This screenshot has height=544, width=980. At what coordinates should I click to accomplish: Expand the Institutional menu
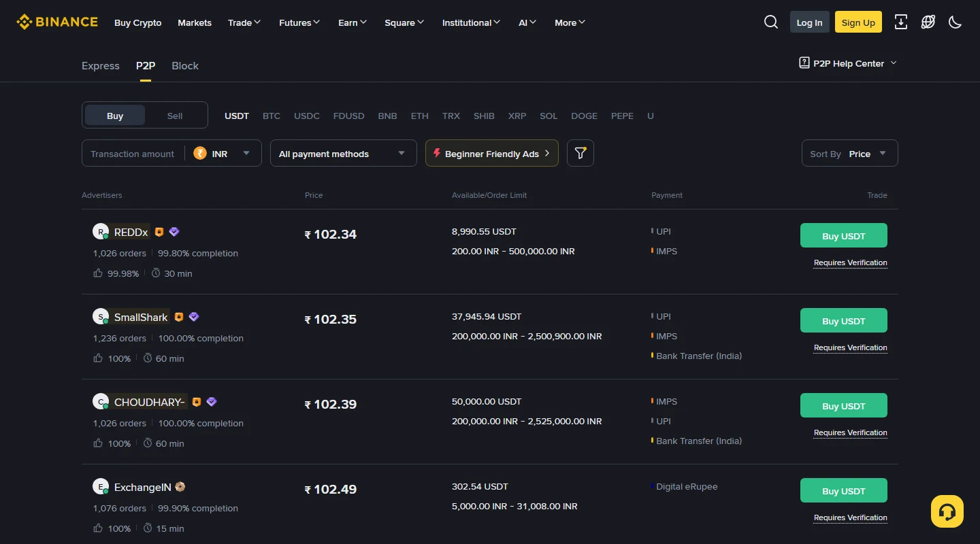click(x=471, y=22)
